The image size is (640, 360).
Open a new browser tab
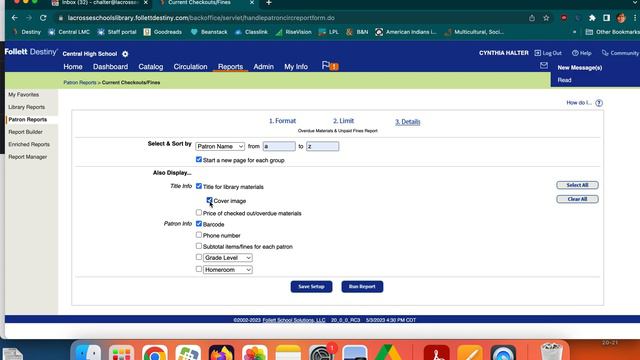click(269, 3)
